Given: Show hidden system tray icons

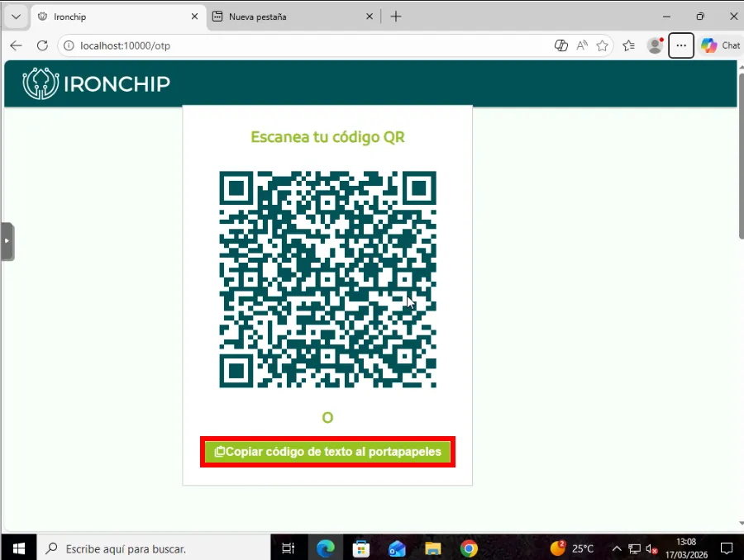Looking at the screenshot, I should (617, 549).
